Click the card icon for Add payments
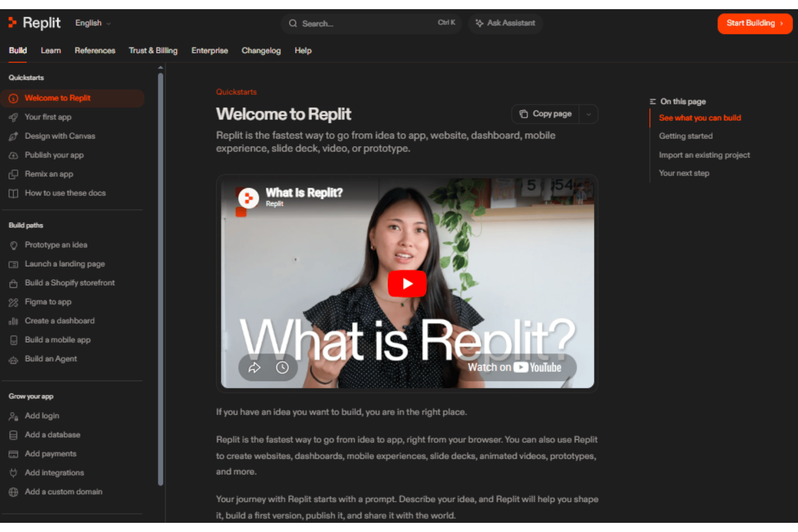Viewport: 798px width, 532px height. coord(13,454)
